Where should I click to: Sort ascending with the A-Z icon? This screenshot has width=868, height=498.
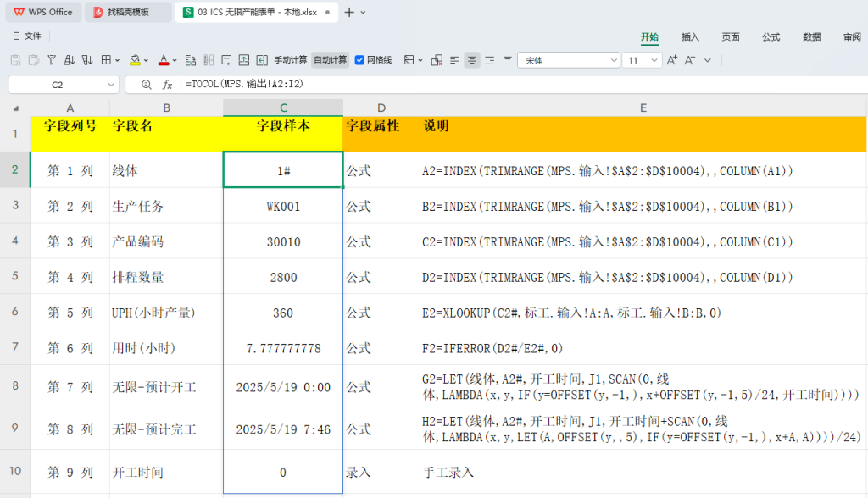click(70, 60)
